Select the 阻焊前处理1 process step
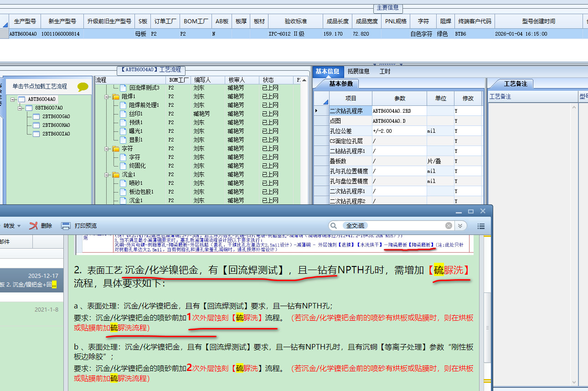Viewport: 588px width, 391px height. 144,105
